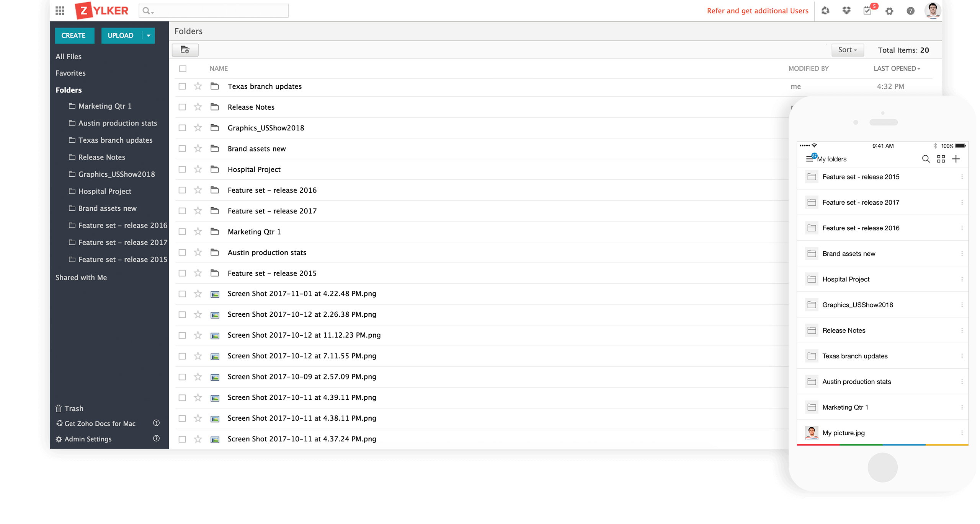Open the Dropbox integration icon

click(846, 10)
